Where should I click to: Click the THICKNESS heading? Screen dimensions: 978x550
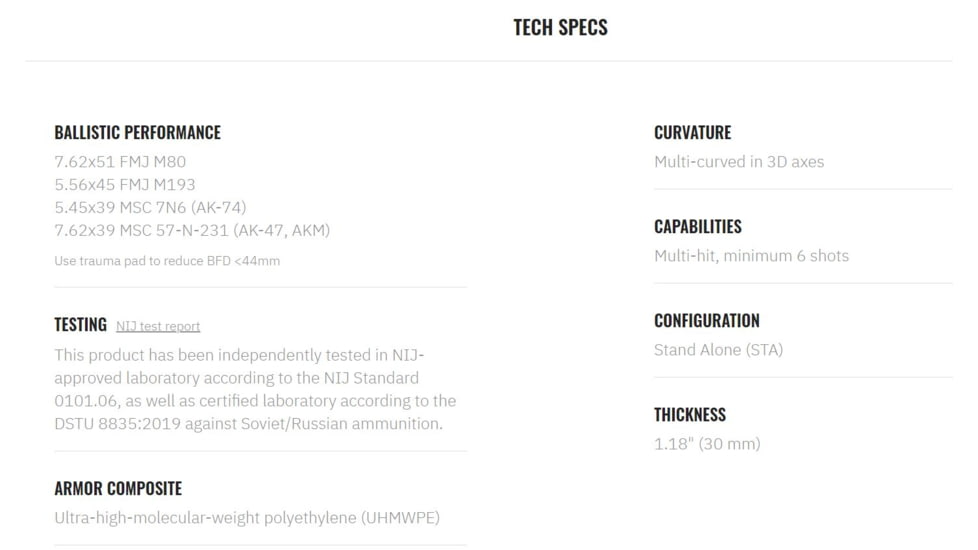tap(690, 414)
